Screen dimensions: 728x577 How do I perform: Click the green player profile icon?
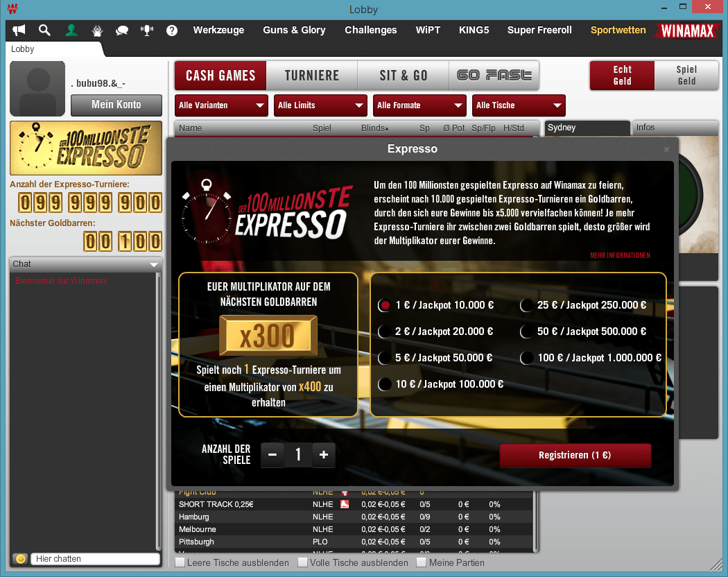click(71, 31)
